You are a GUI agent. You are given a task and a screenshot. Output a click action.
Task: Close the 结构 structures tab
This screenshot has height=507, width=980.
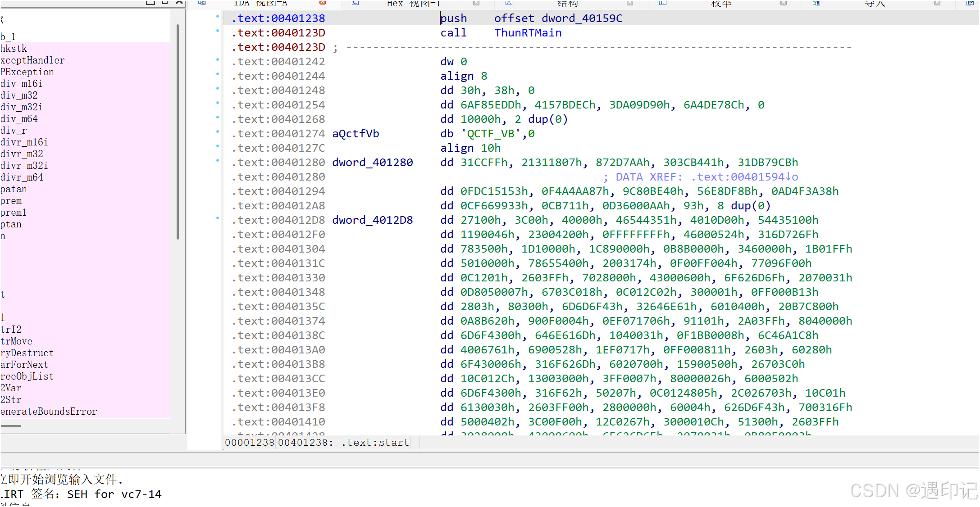point(630,3)
